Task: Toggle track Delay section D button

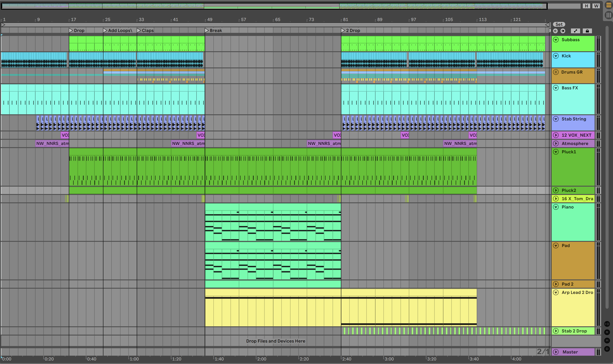Action: (607, 349)
